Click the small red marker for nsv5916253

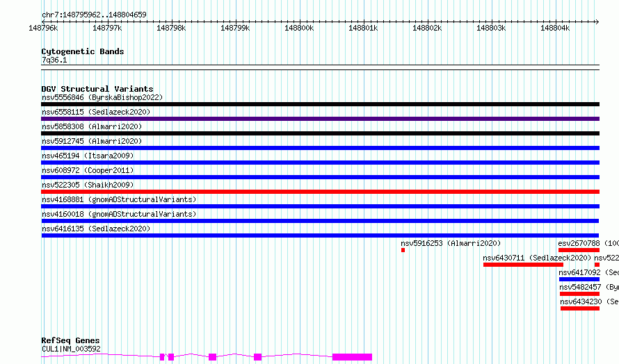(403, 250)
